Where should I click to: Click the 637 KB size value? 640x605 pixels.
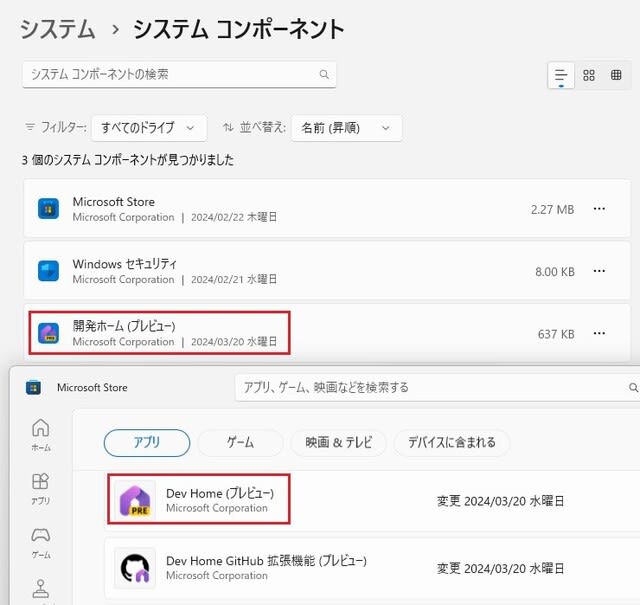click(x=556, y=334)
